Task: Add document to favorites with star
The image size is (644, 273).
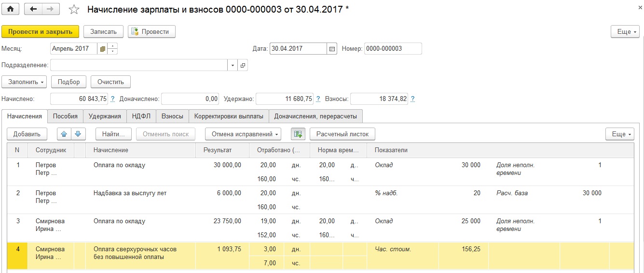Action: tap(74, 10)
